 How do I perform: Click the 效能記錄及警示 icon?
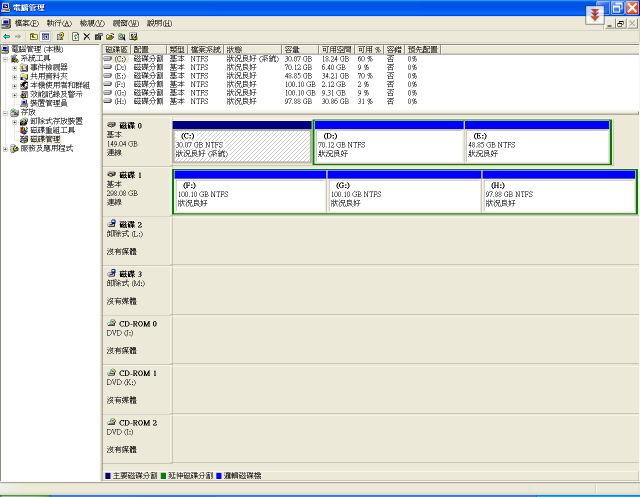pyautogui.click(x=24, y=94)
